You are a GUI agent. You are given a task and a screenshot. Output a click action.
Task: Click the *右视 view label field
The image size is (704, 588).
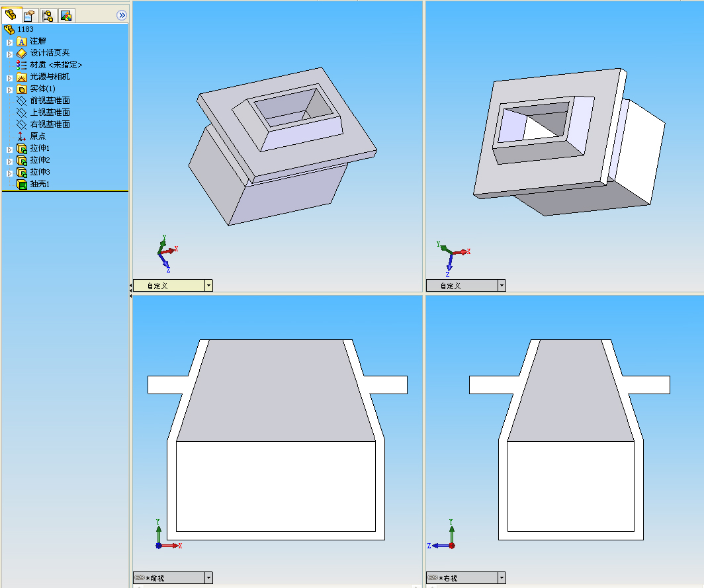click(462, 577)
